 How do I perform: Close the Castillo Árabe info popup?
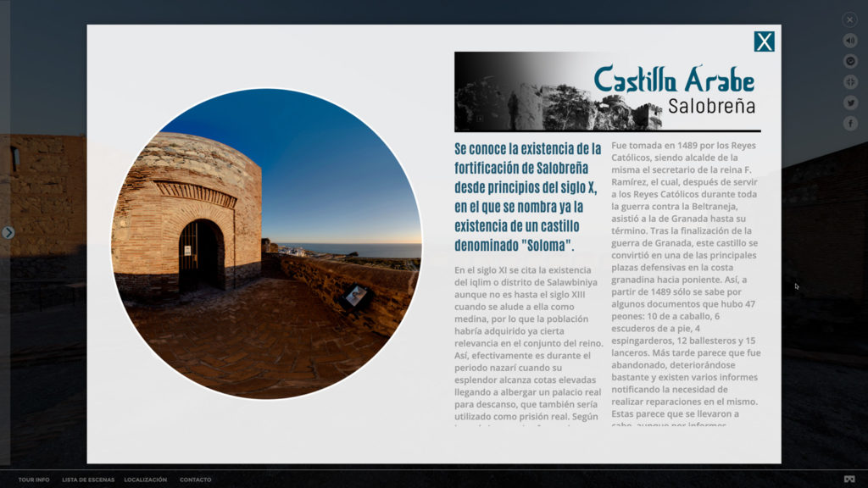coord(764,42)
